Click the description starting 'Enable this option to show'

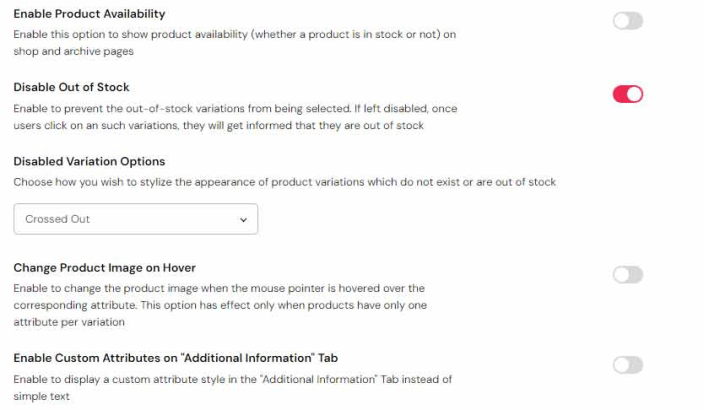click(x=234, y=34)
